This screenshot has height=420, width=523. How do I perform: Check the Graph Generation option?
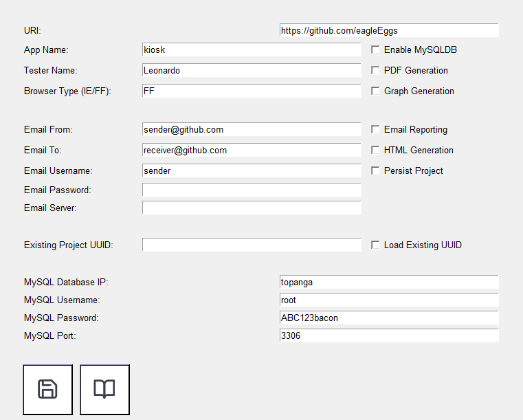coord(375,91)
